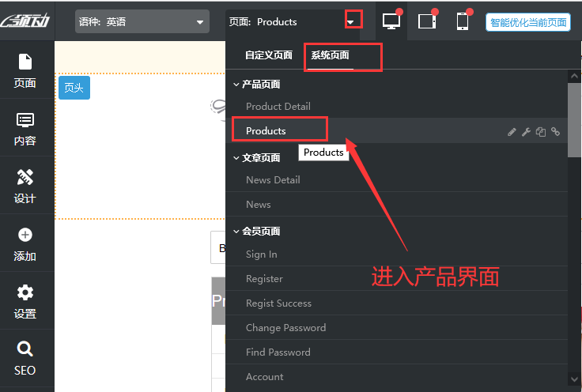
Task: Click the 智能优化当前页面 button
Action: (x=527, y=22)
